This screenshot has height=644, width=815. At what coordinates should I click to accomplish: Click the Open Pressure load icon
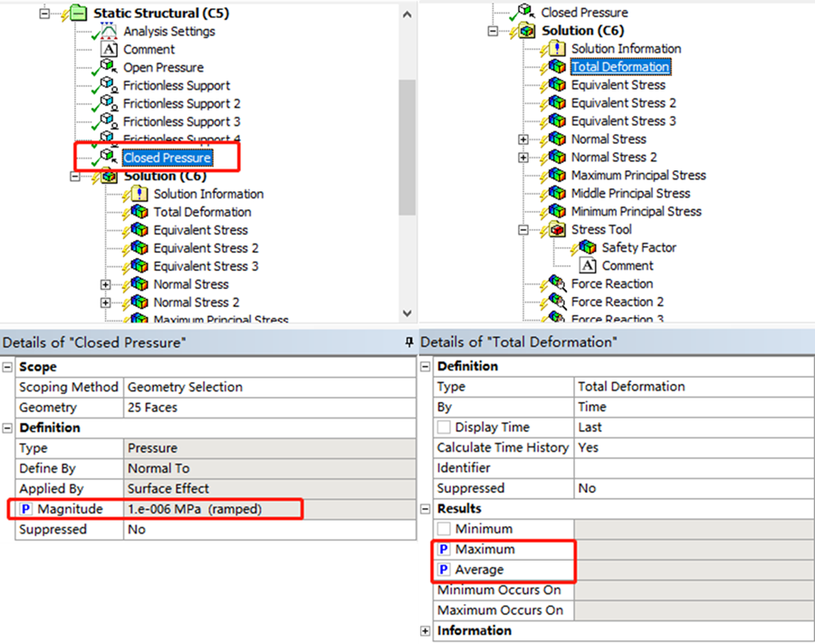click(x=108, y=67)
